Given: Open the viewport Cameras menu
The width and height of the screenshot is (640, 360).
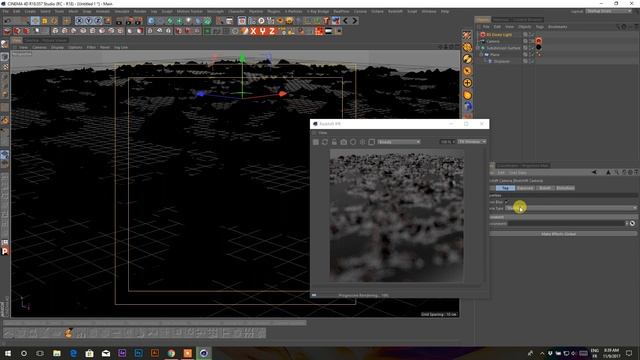Looking at the screenshot, I should tap(39, 47).
